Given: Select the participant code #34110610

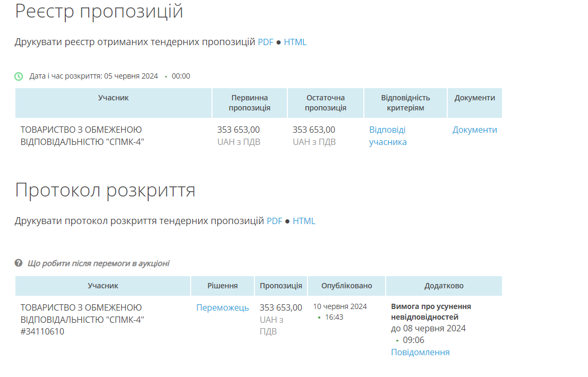Looking at the screenshot, I should click(42, 332).
